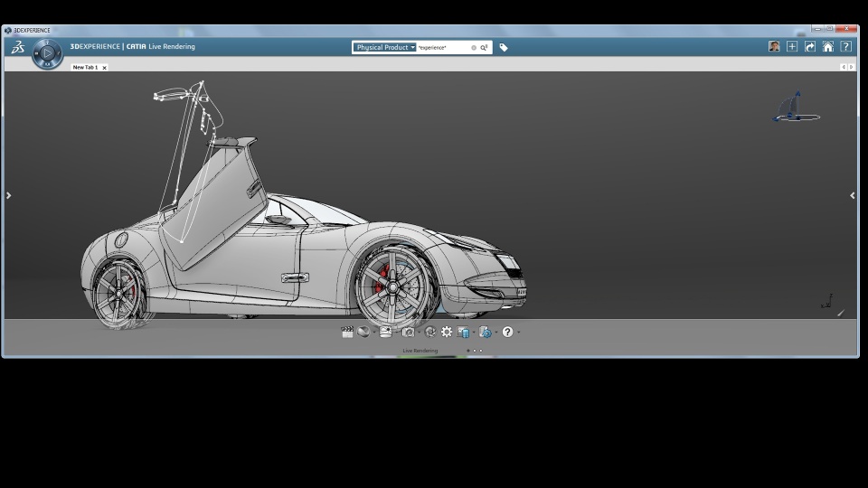Go to the previous tab with the left arrow

point(844,67)
